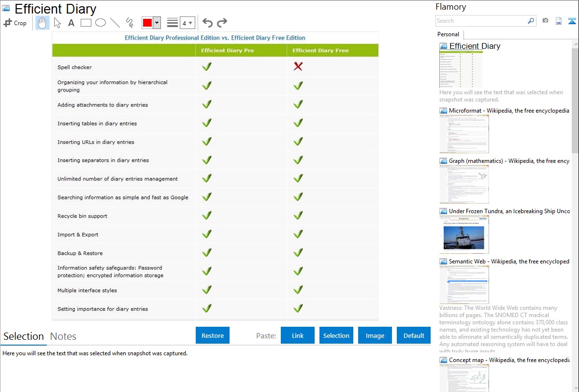
Task: Redo the last annotation
Action: pos(222,23)
